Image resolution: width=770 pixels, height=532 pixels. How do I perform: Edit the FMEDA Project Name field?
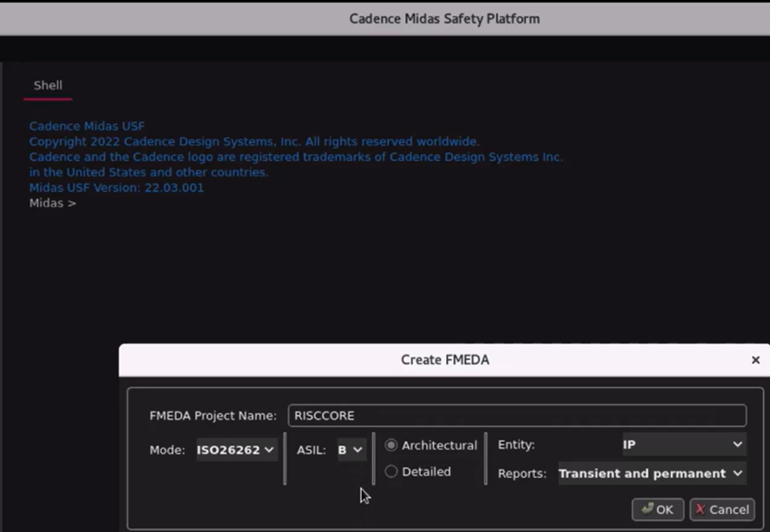(517, 415)
